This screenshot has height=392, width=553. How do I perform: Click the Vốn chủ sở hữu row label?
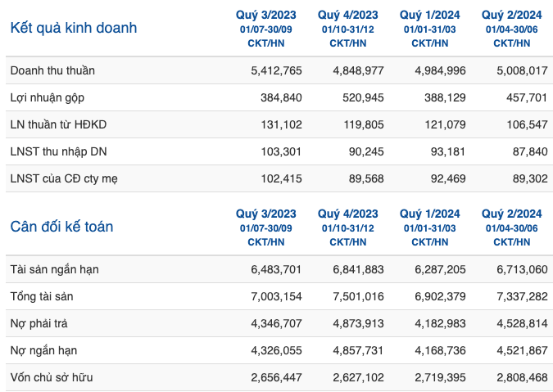coord(52,377)
